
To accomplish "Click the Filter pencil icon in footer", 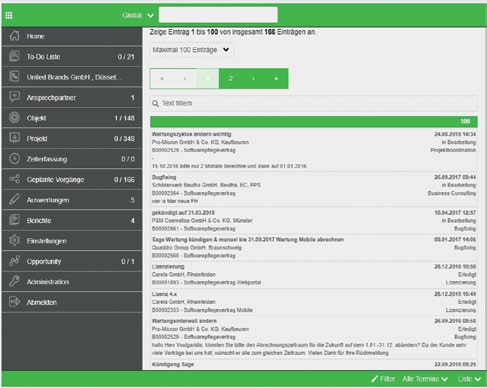I will (x=375, y=379).
